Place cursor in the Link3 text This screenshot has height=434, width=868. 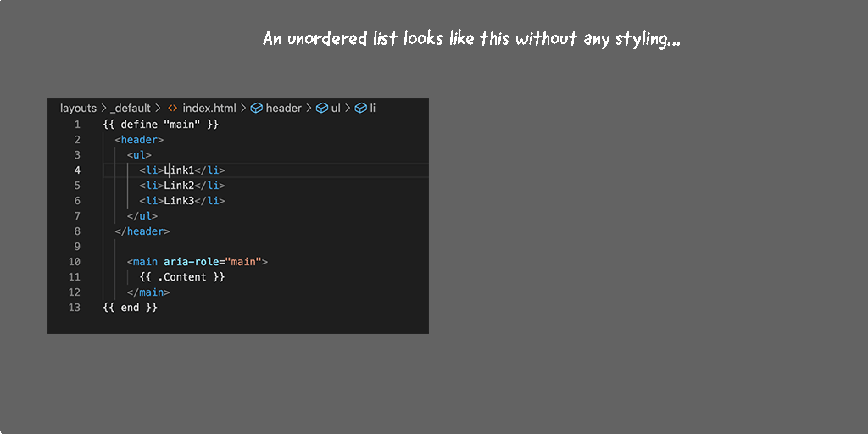(x=179, y=201)
